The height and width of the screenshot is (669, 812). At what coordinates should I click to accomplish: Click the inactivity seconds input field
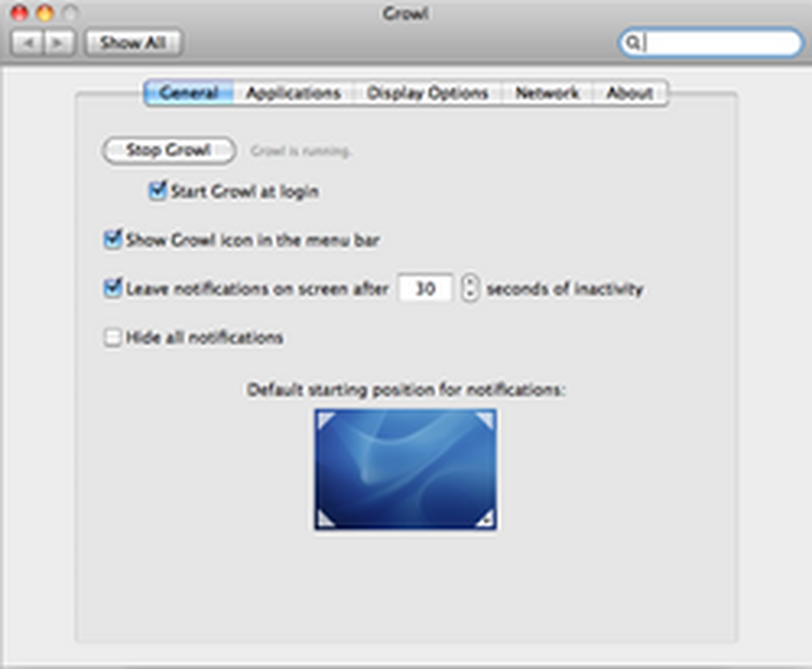pos(425,289)
